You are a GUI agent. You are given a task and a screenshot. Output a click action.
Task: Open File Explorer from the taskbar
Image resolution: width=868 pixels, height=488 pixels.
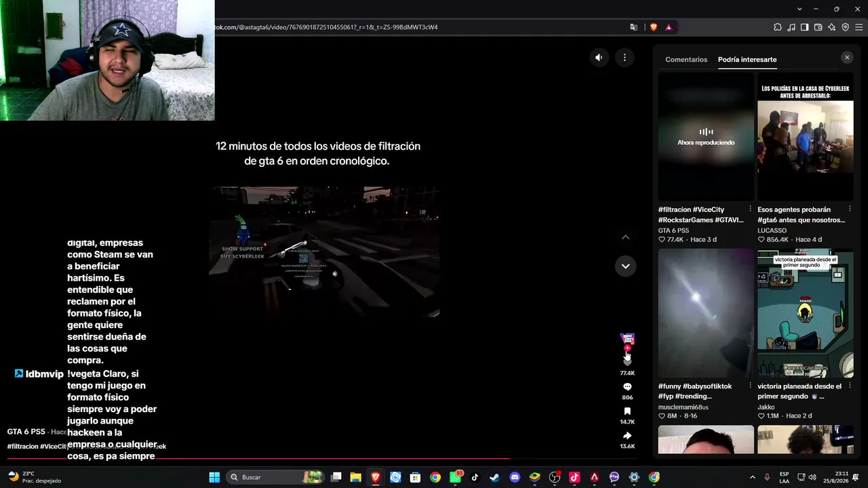(356, 477)
